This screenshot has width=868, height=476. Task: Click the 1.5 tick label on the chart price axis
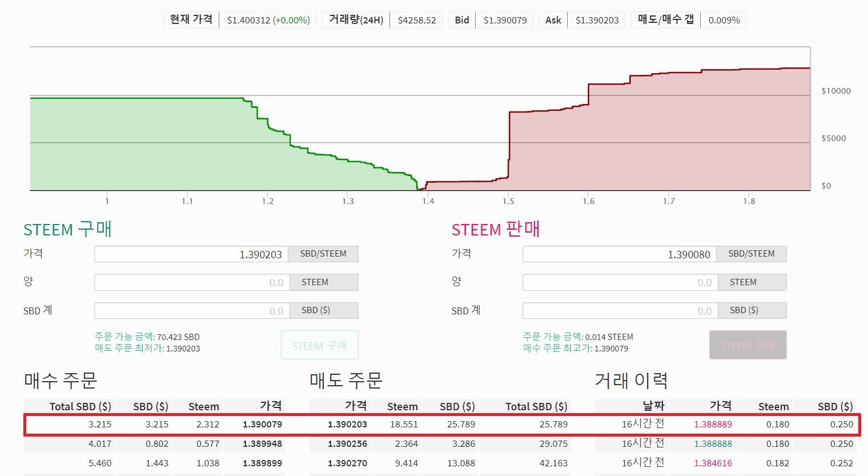(508, 201)
